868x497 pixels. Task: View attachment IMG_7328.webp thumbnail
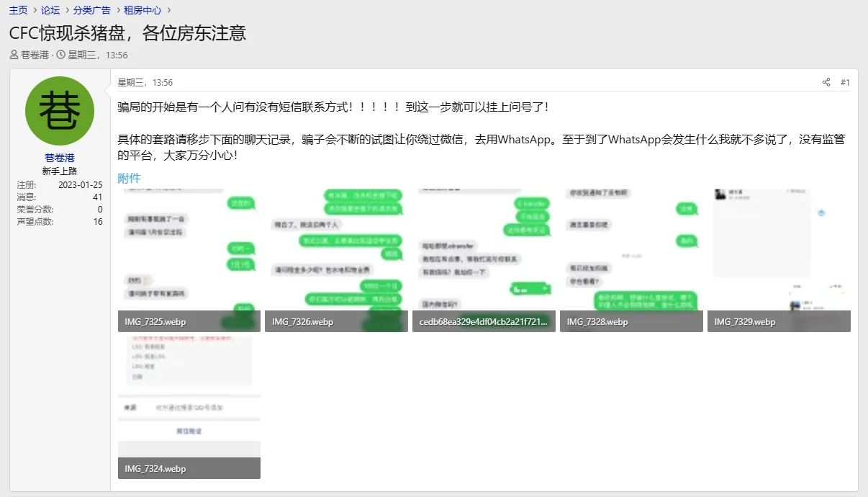click(631, 259)
